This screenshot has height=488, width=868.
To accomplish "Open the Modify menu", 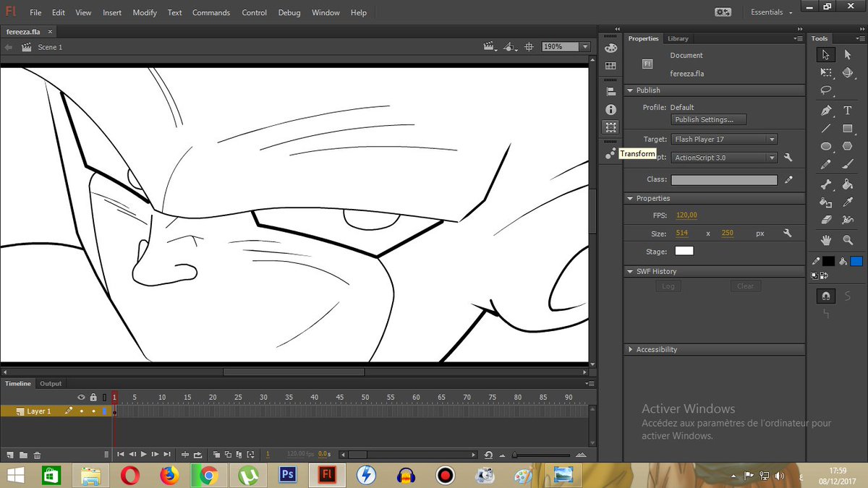I will point(145,13).
